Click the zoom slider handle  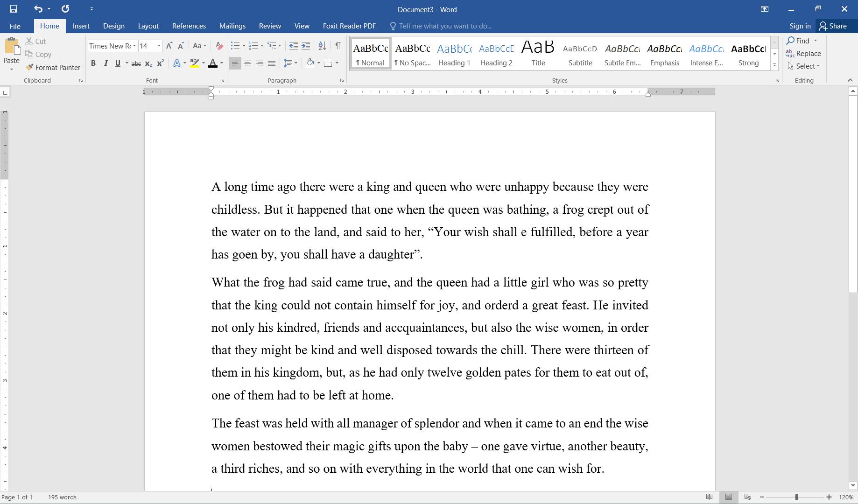tap(796, 497)
